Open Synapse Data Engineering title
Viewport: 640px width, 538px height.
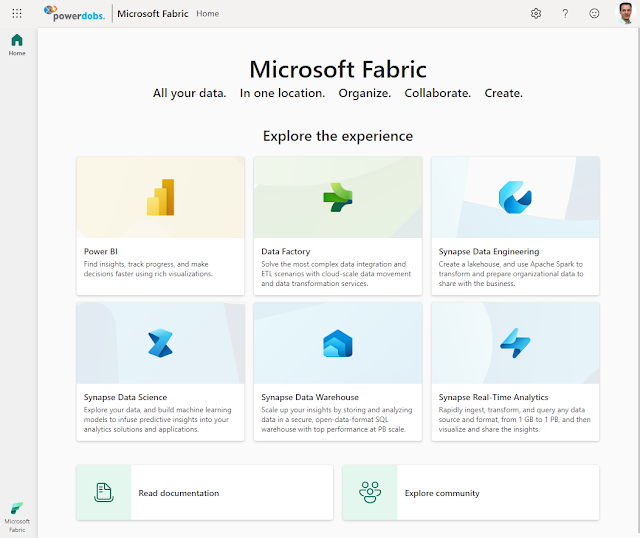tap(489, 251)
